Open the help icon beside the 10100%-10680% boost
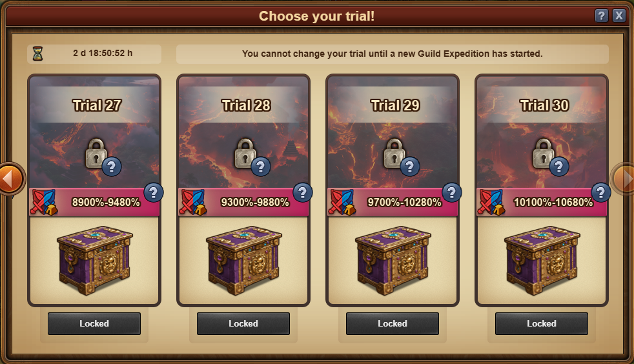The height and width of the screenshot is (364, 634). (x=601, y=193)
